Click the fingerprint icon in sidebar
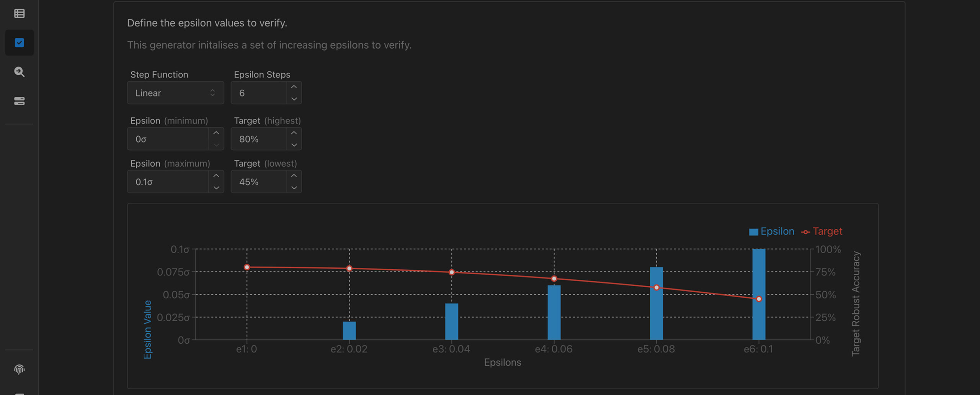The image size is (980, 395). pyautogui.click(x=19, y=369)
